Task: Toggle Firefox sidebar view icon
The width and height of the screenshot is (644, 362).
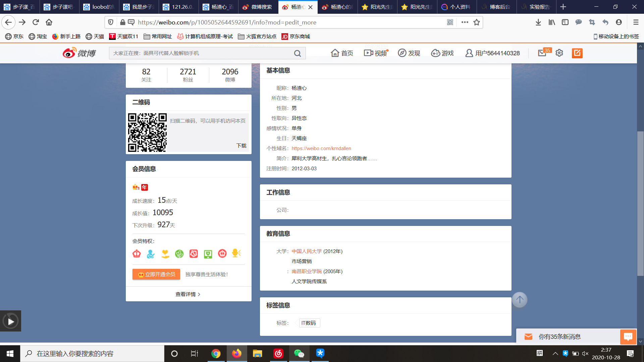Action: click(565, 22)
